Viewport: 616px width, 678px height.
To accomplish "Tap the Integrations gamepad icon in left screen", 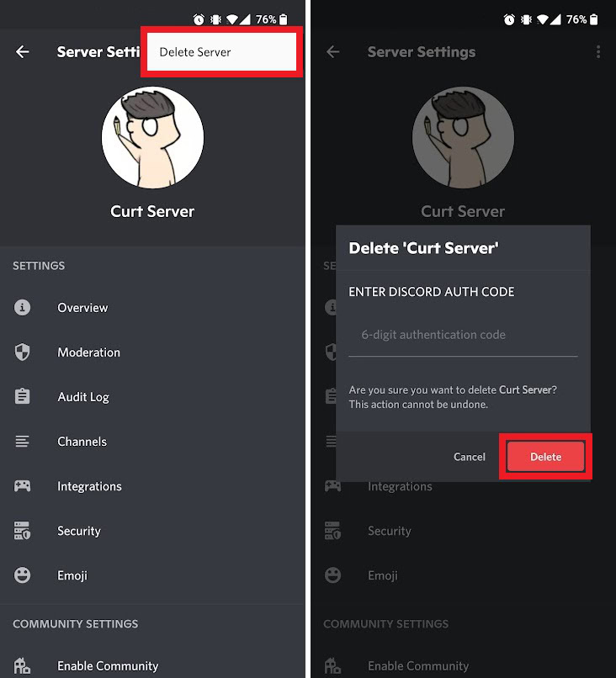I will [x=23, y=485].
